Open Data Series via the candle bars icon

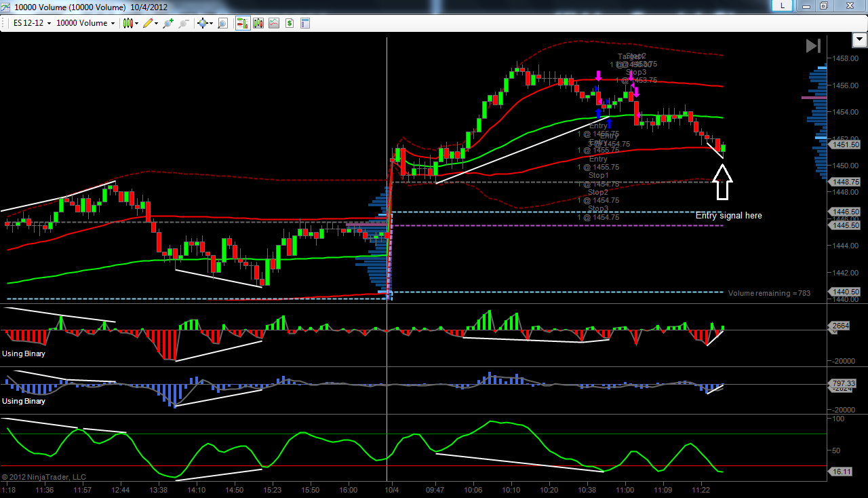pyautogui.click(x=258, y=23)
